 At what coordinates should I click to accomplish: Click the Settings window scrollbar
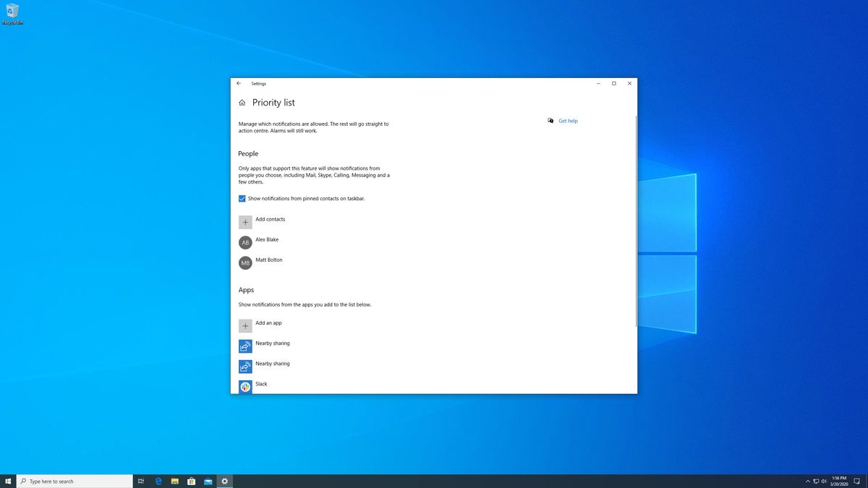pos(636,217)
